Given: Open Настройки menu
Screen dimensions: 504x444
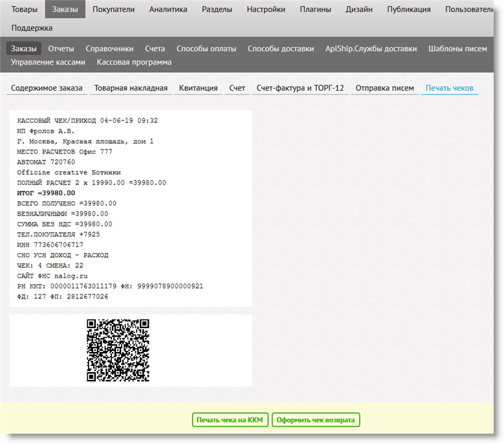Looking at the screenshot, I should point(266,9).
